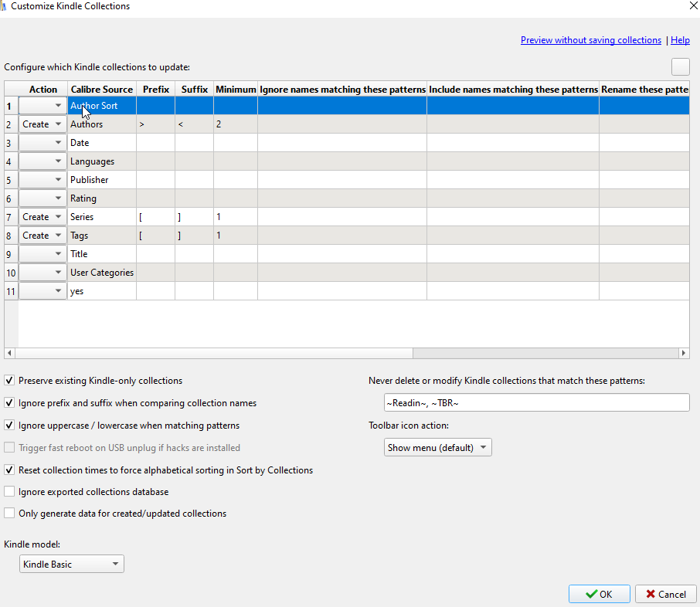Click blank button above table at right

pyautogui.click(x=681, y=67)
